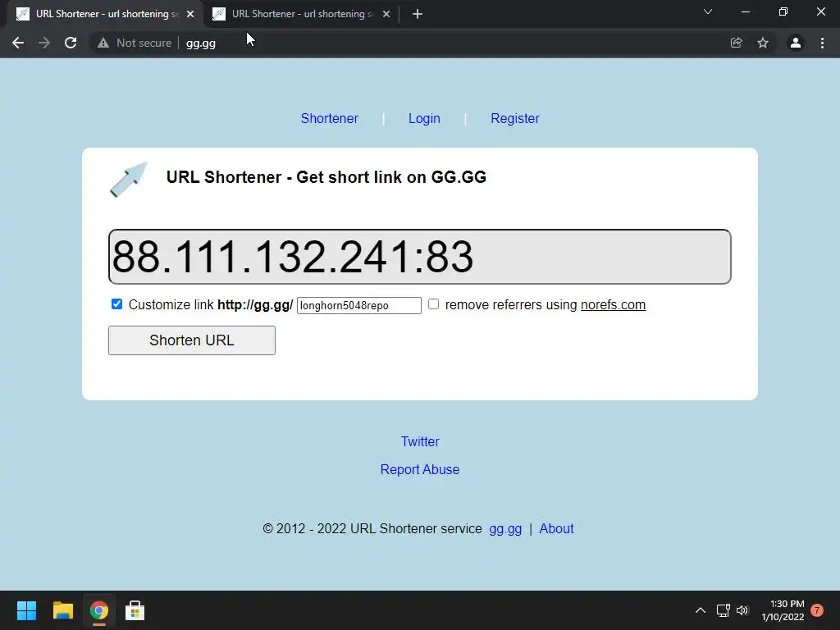This screenshot has width=840, height=630.
Task: Click the gg.gg address bar text
Action: point(201,43)
